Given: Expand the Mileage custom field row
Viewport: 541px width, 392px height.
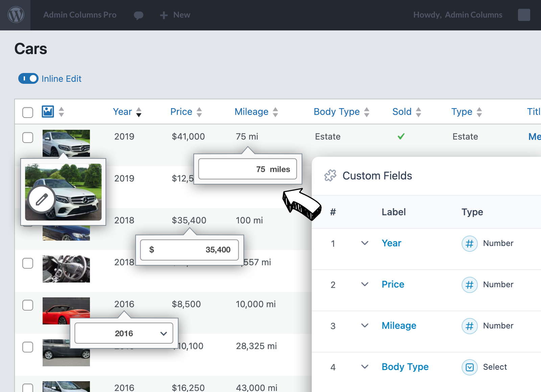Looking at the screenshot, I should (x=364, y=326).
